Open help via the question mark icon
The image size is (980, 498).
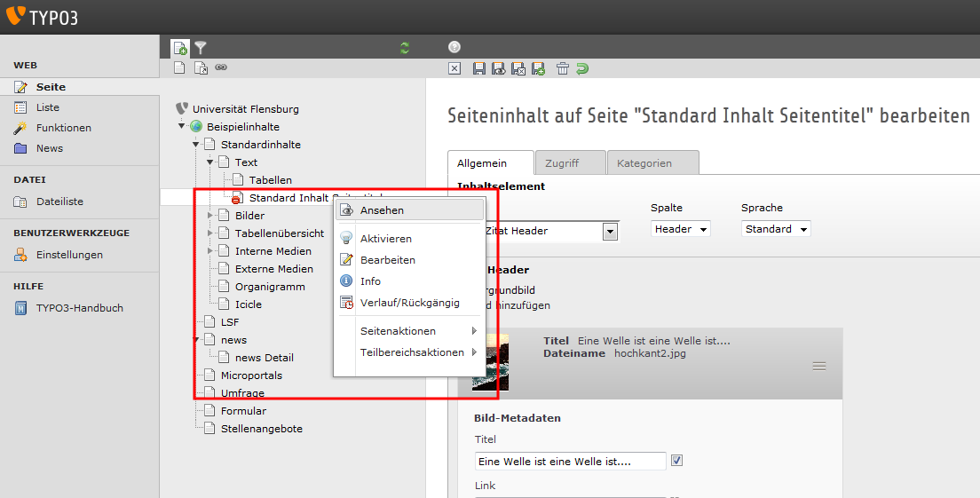click(x=454, y=47)
